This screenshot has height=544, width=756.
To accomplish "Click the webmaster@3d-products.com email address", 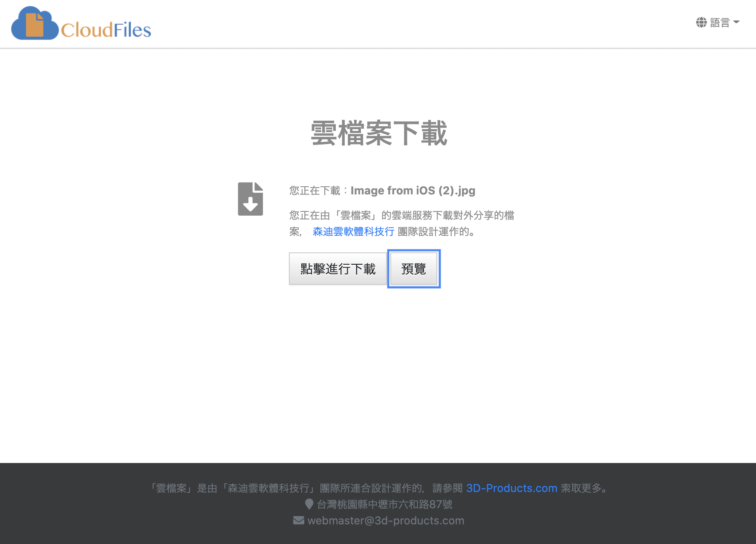I will pyautogui.click(x=386, y=521).
